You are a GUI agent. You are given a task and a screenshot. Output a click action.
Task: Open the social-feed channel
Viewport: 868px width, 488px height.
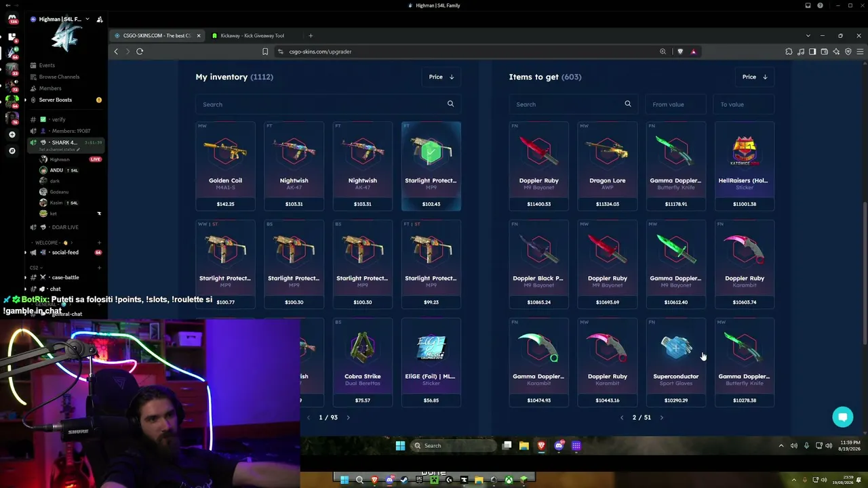[64, 252]
